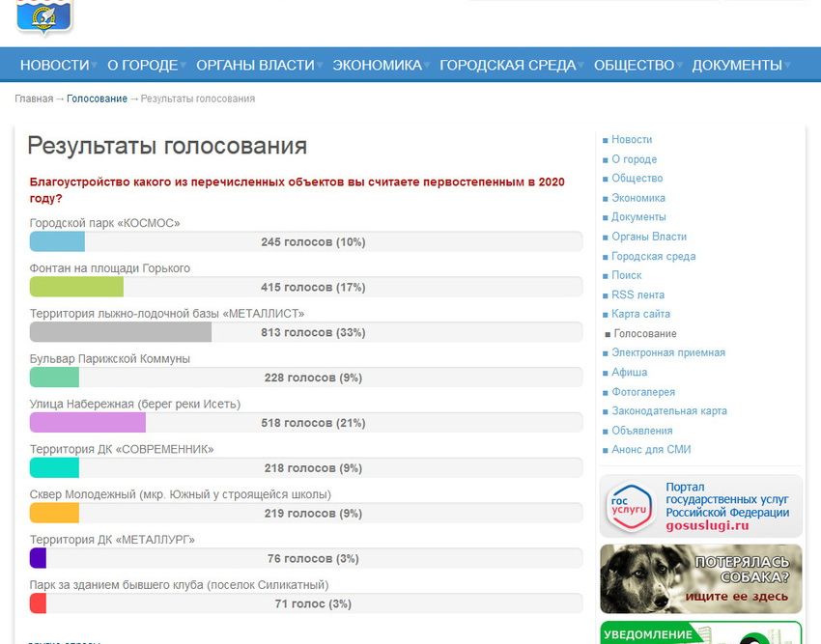Open the Gosuslugi portal banner

pyautogui.click(x=700, y=506)
